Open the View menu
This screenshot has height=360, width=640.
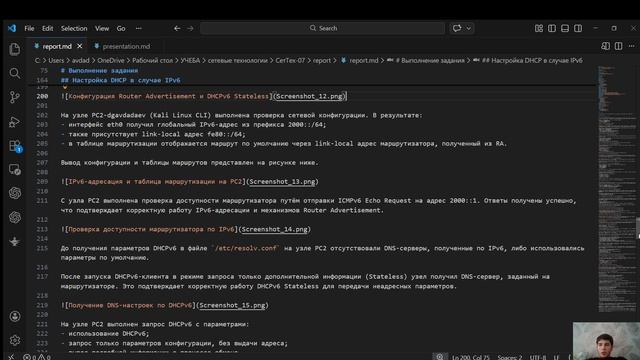tap(102, 28)
